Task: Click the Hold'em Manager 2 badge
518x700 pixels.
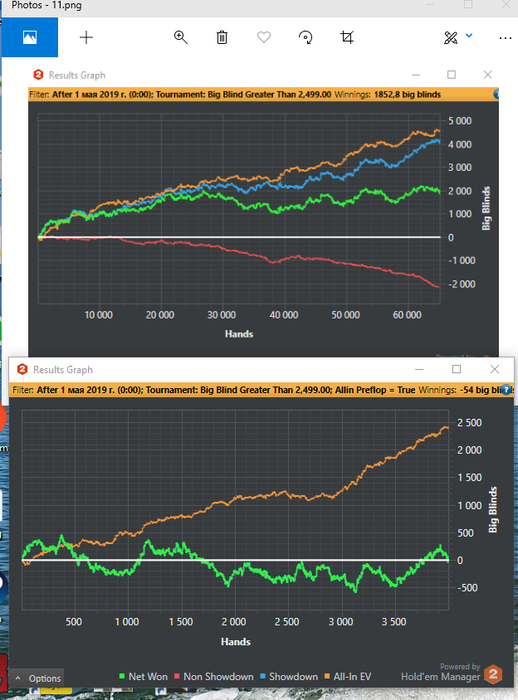Action: click(x=493, y=674)
